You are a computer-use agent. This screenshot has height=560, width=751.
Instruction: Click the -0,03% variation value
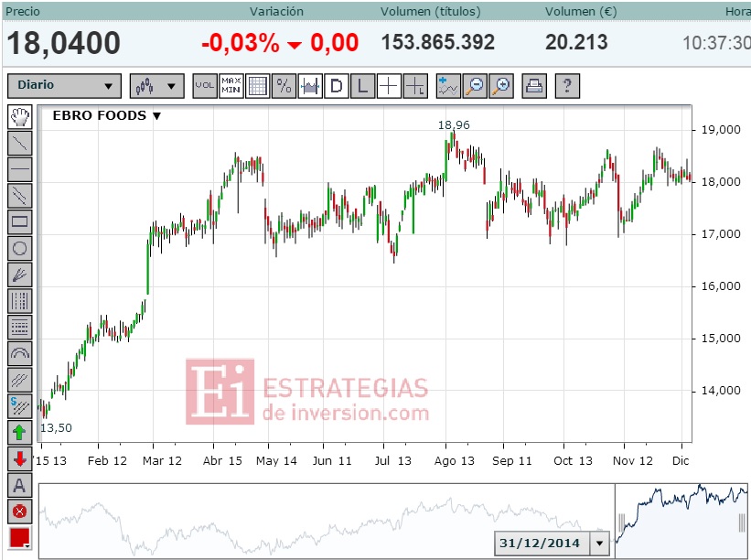[x=241, y=43]
